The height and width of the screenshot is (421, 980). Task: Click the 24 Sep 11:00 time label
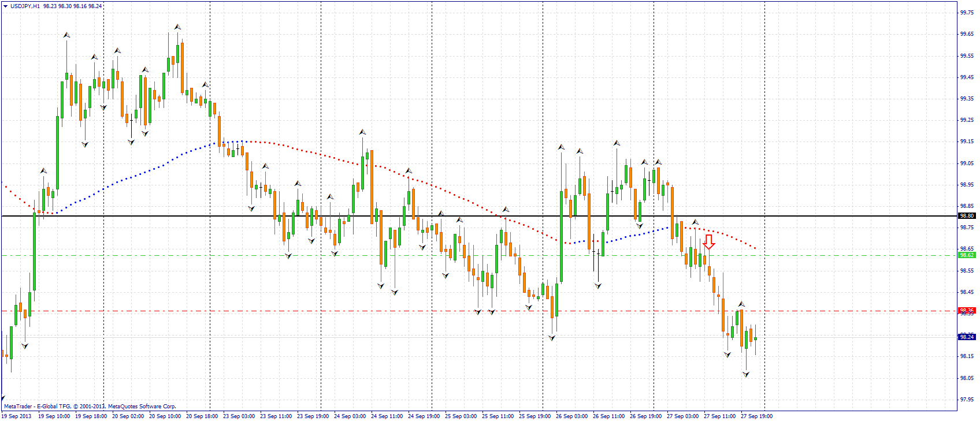[387, 416]
